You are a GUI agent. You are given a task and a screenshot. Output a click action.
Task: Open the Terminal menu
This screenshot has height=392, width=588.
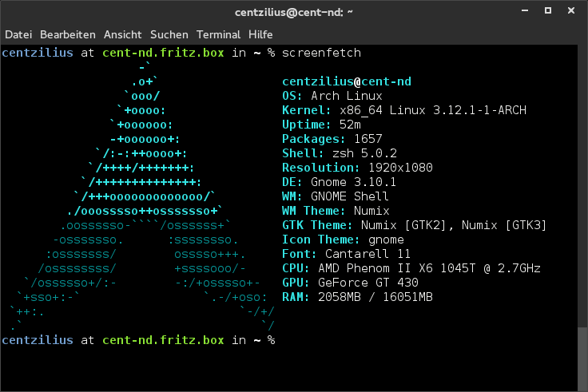[218, 34]
